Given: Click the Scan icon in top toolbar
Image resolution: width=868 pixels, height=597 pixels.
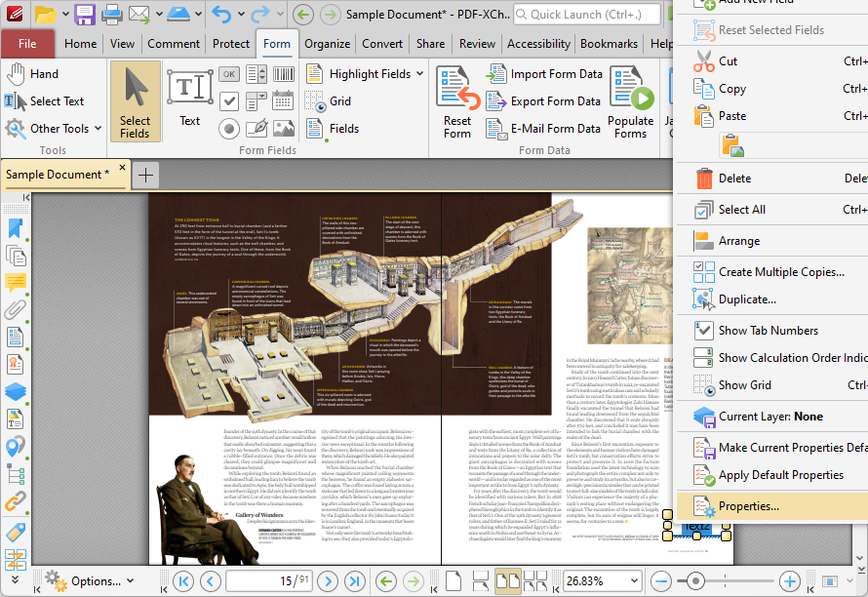Looking at the screenshot, I should point(178,15).
